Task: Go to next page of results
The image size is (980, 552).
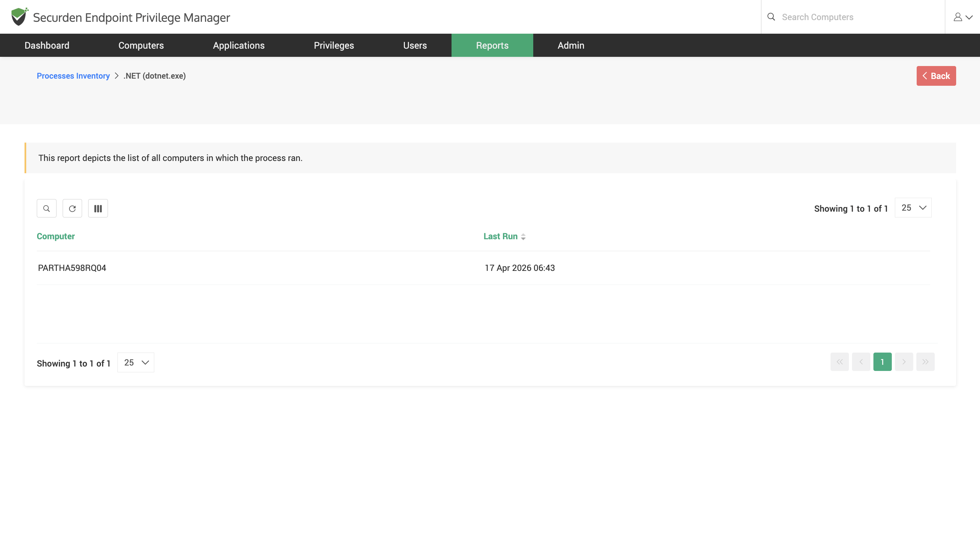Action: 904,362
